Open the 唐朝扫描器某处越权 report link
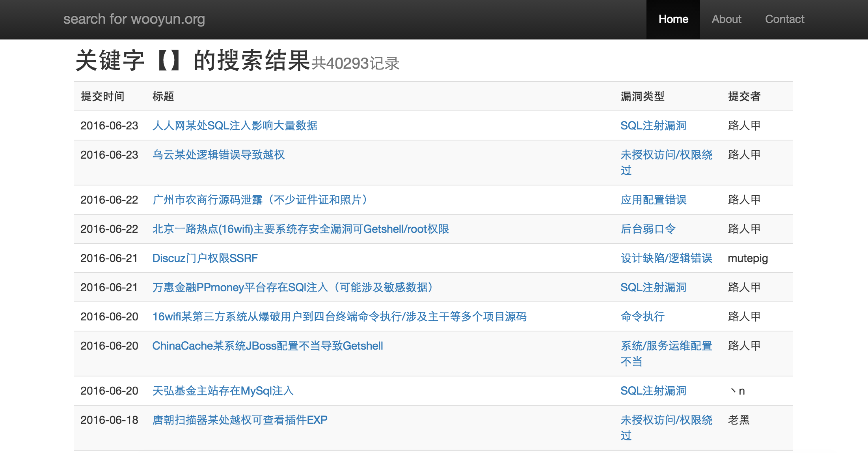868x453 pixels. (x=240, y=420)
